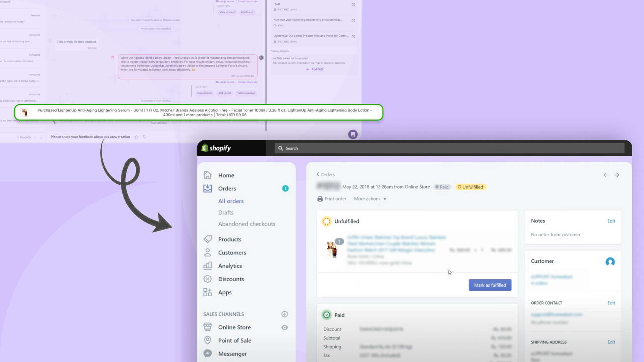Select the All orders menu item
The height and width of the screenshot is (362, 644).
(x=231, y=201)
